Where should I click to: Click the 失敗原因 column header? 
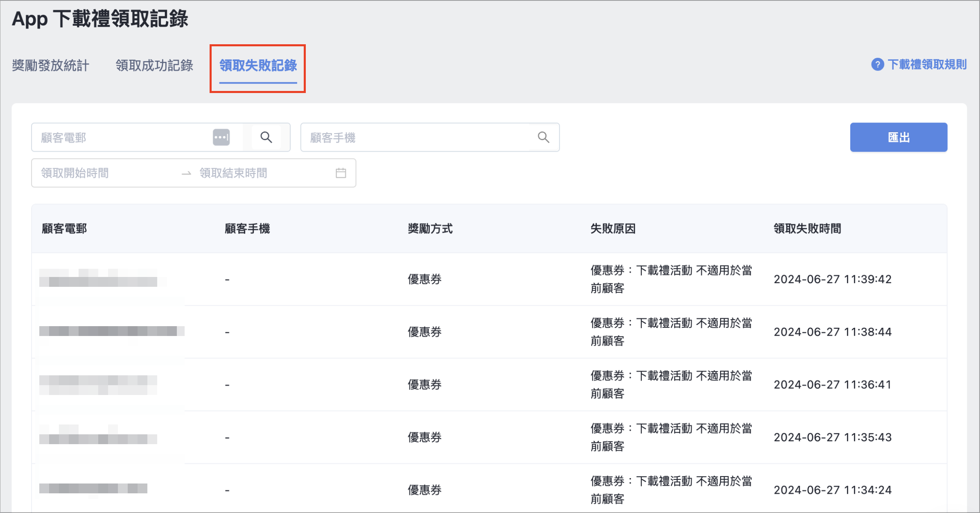pyautogui.click(x=613, y=229)
